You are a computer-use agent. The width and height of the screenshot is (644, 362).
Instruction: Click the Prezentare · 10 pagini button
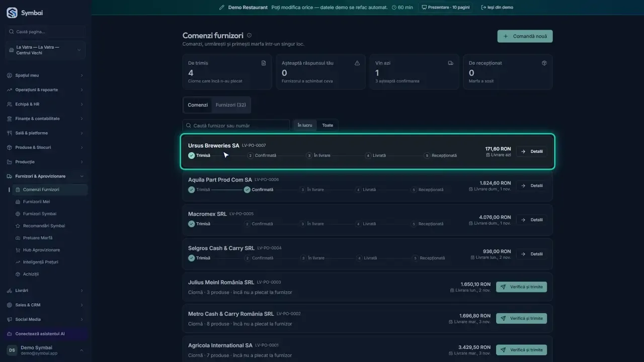[445, 8]
